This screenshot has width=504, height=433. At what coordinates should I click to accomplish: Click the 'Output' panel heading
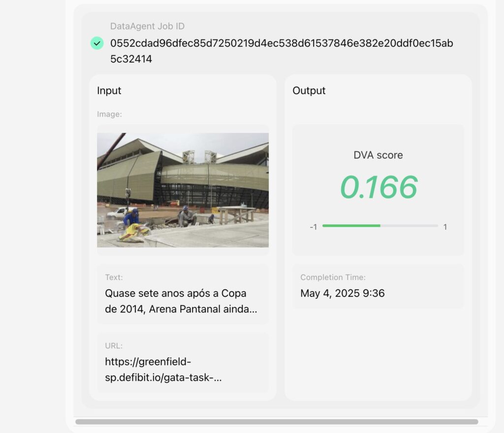click(309, 91)
